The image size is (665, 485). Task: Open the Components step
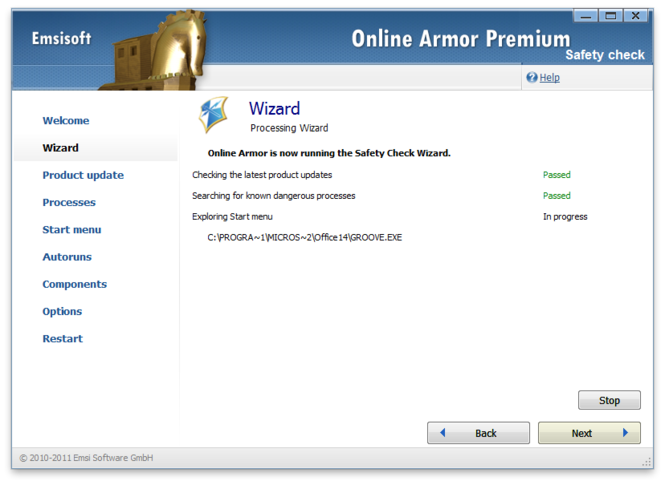(x=75, y=284)
